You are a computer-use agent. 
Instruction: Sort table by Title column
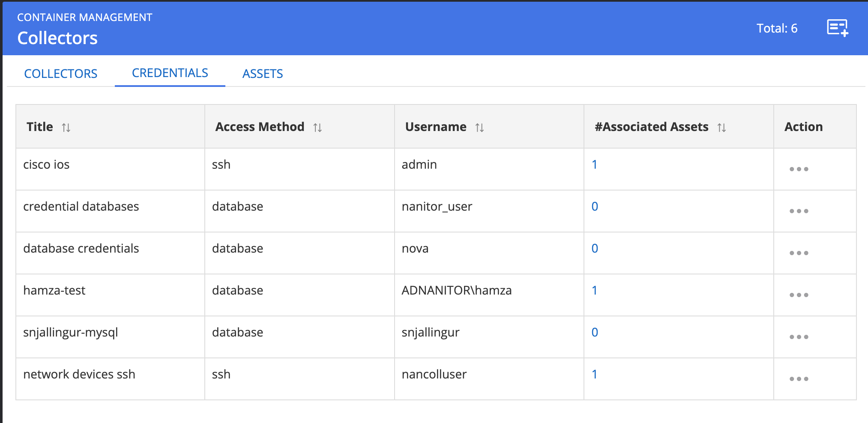coord(66,128)
